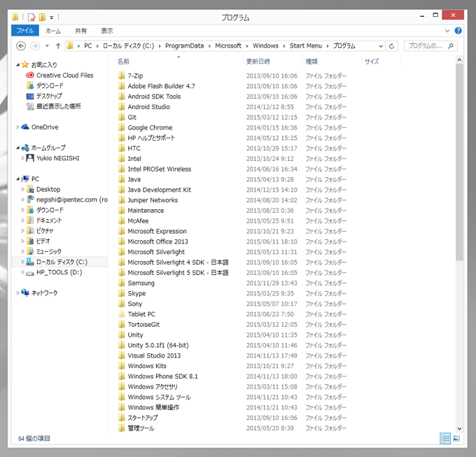Expand the OneDrive tree node

(x=18, y=127)
